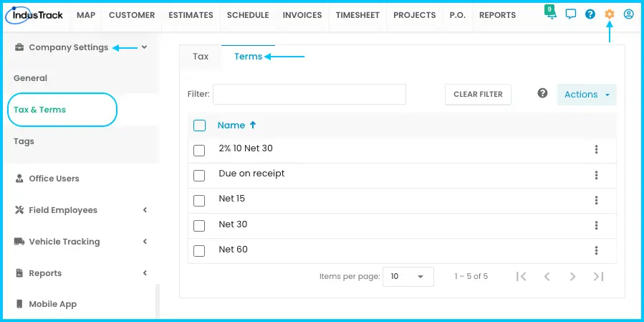Open the Actions dropdown
The width and height of the screenshot is (644, 322).
point(587,95)
